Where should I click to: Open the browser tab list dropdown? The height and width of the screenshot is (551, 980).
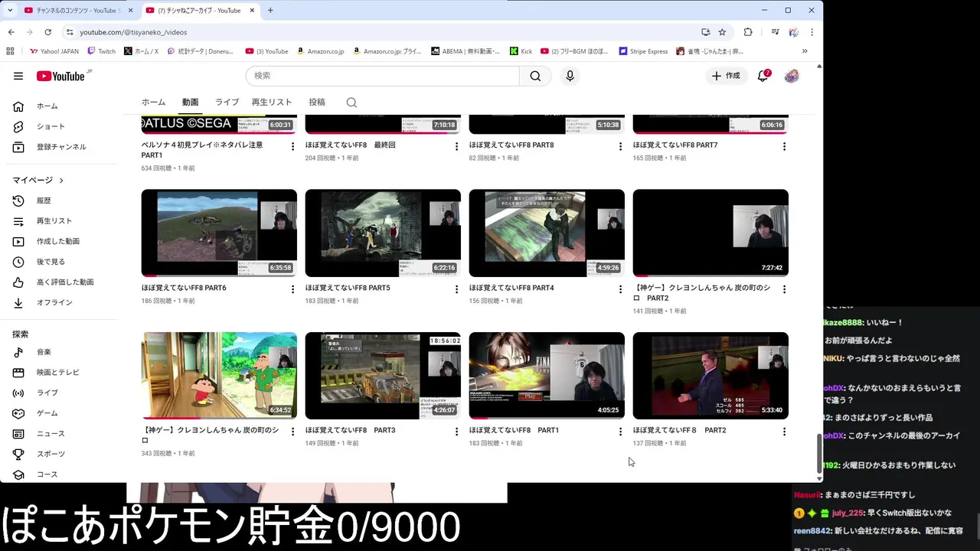click(9, 10)
